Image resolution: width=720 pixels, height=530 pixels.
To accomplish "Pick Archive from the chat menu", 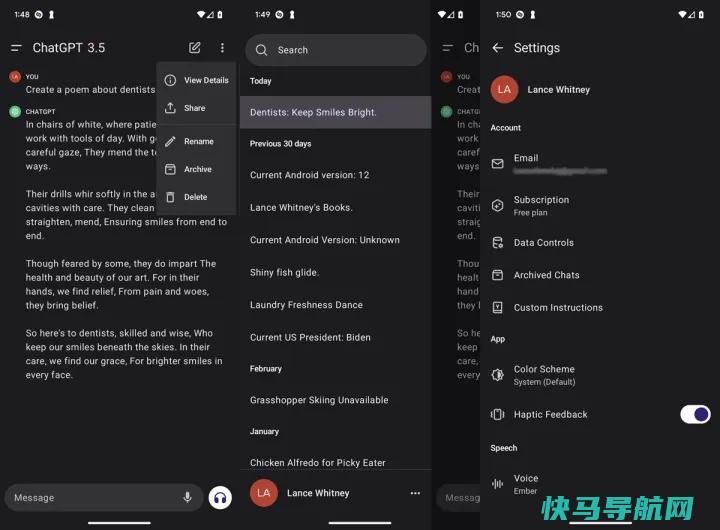I will point(196,169).
